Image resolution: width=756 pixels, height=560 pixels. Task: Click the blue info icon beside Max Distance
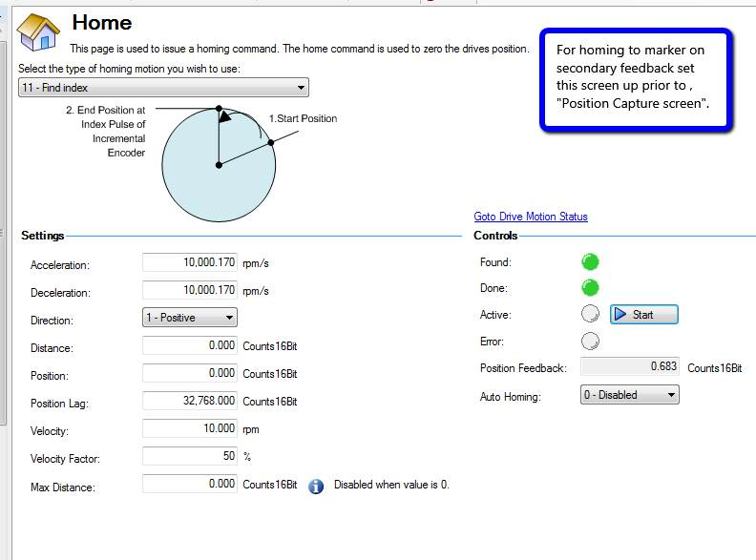(316, 487)
